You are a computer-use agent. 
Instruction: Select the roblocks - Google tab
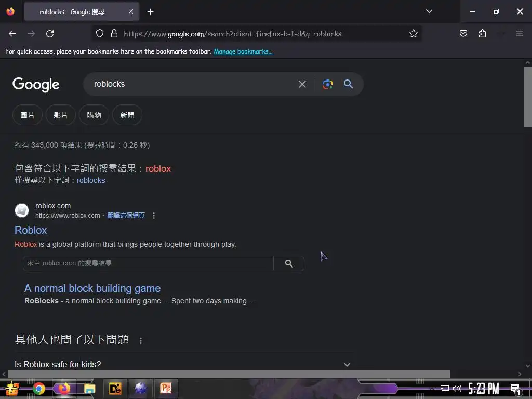(82, 12)
